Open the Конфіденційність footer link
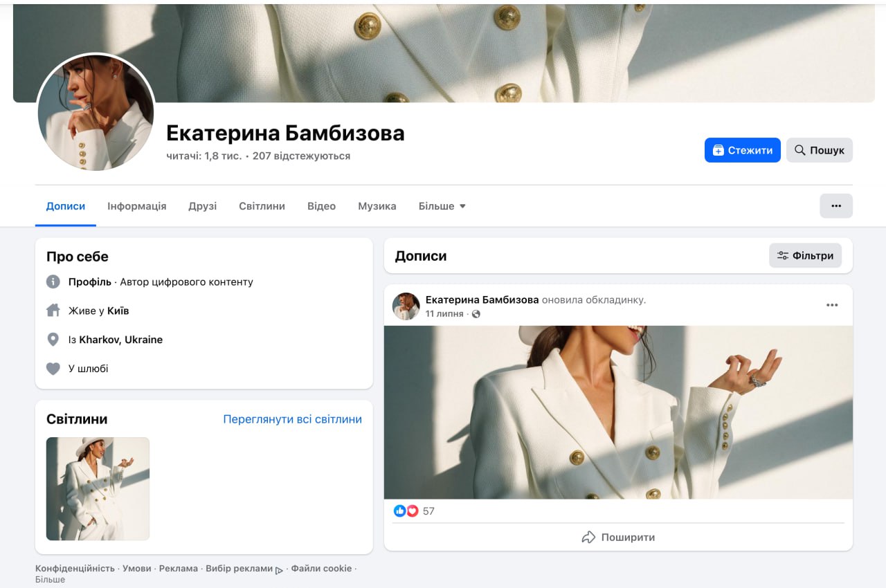The width and height of the screenshot is (886, 588). click(75, 569)
